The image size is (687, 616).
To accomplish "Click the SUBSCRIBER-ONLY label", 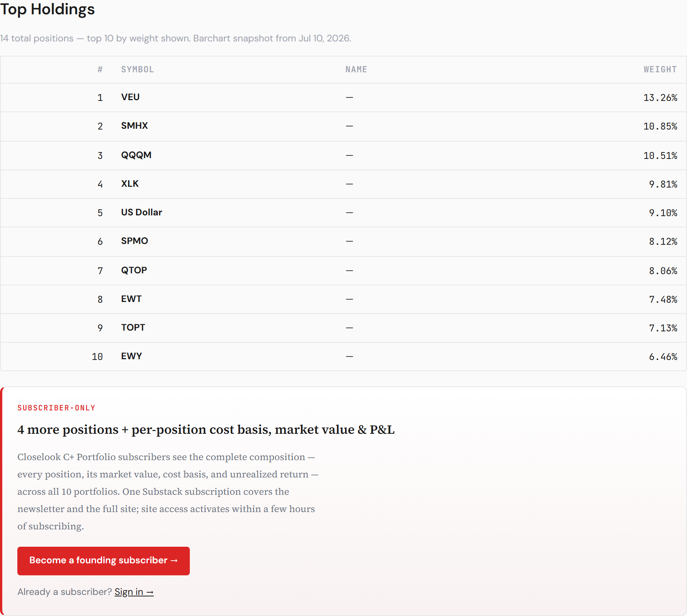I will pos(56,408).
